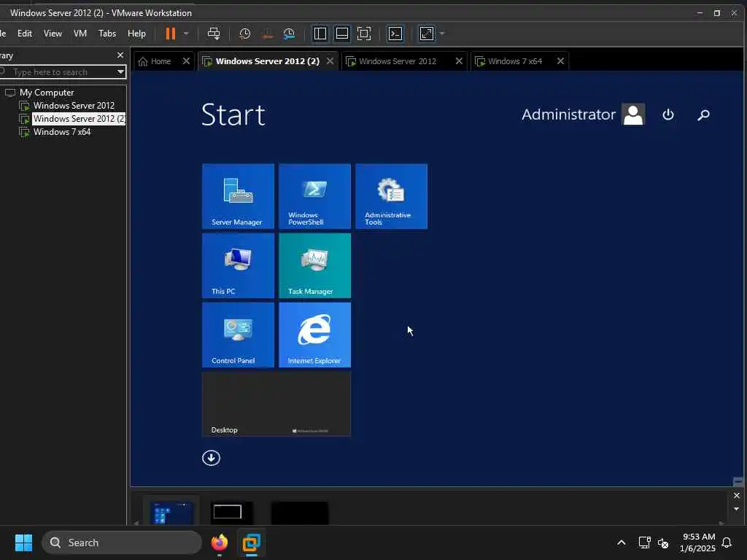Open the VM menu
The width and height of the screenshot is (747, 560).
80,34
